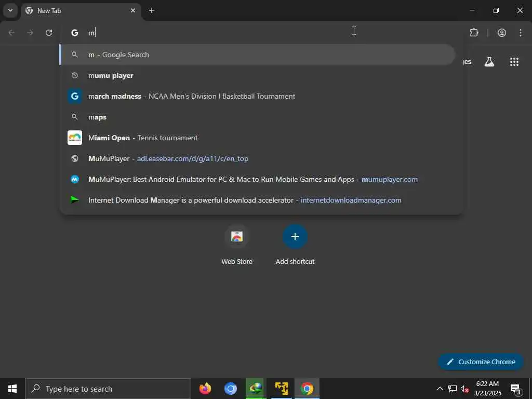The height and width of the screenshot is (399, 532).
Task: Click the Customize Chrome button
Action: point(481,362)
